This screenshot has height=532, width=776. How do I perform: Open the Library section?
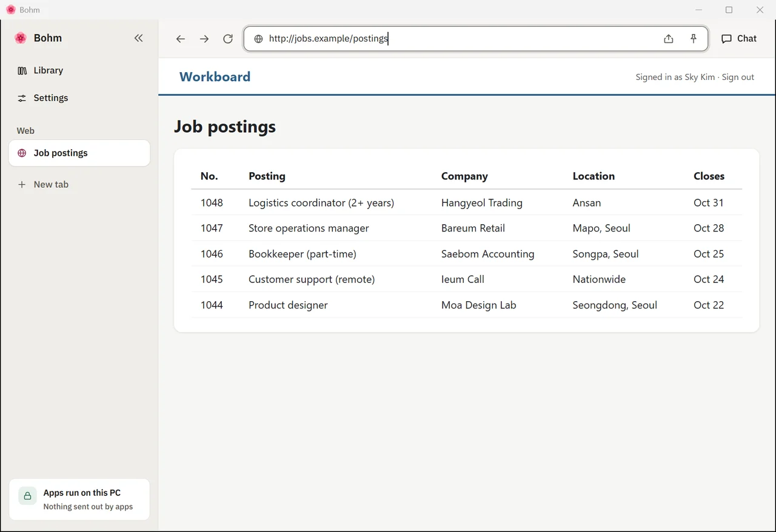click(x=79, y=70)
